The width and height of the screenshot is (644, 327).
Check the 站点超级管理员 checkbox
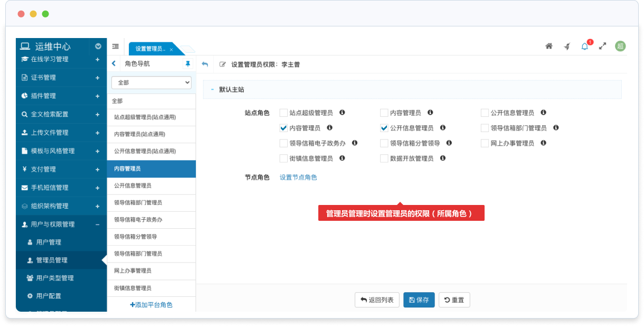tap(283, 113)
